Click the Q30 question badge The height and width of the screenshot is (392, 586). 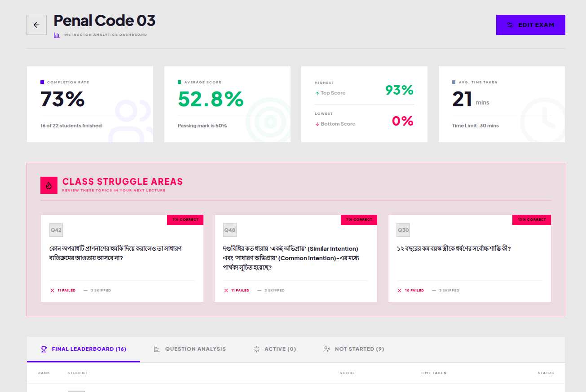click(403, 230)
